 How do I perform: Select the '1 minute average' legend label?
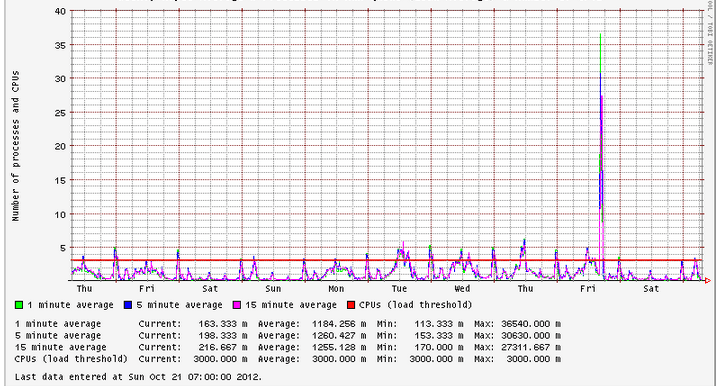click(x=70, y=305)
